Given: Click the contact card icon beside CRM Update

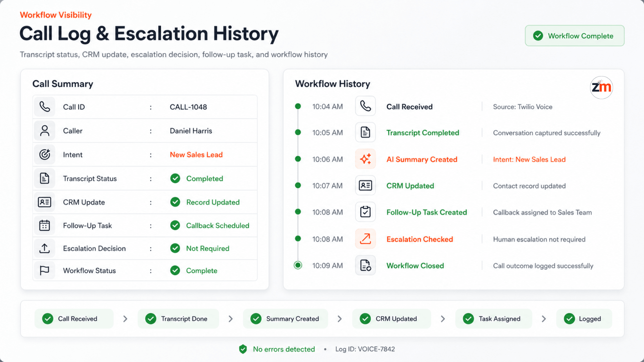Looking at the screenshot, I should coord(44,202).
